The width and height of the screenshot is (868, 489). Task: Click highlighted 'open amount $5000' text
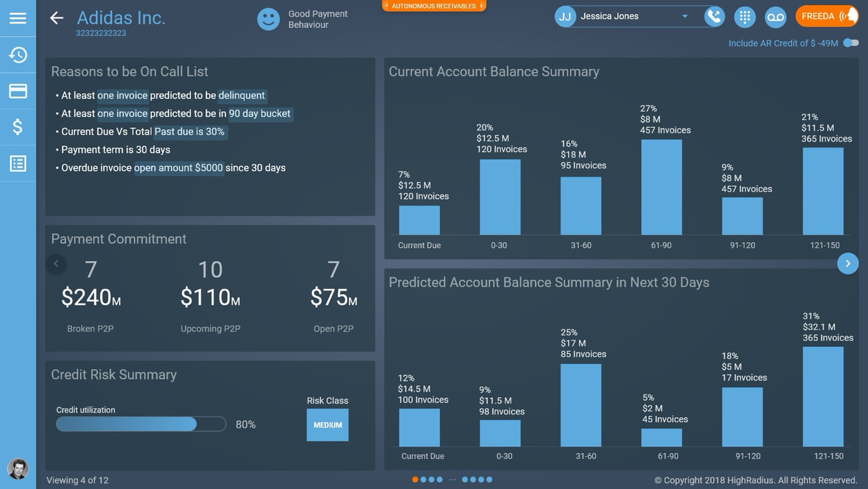178,168
